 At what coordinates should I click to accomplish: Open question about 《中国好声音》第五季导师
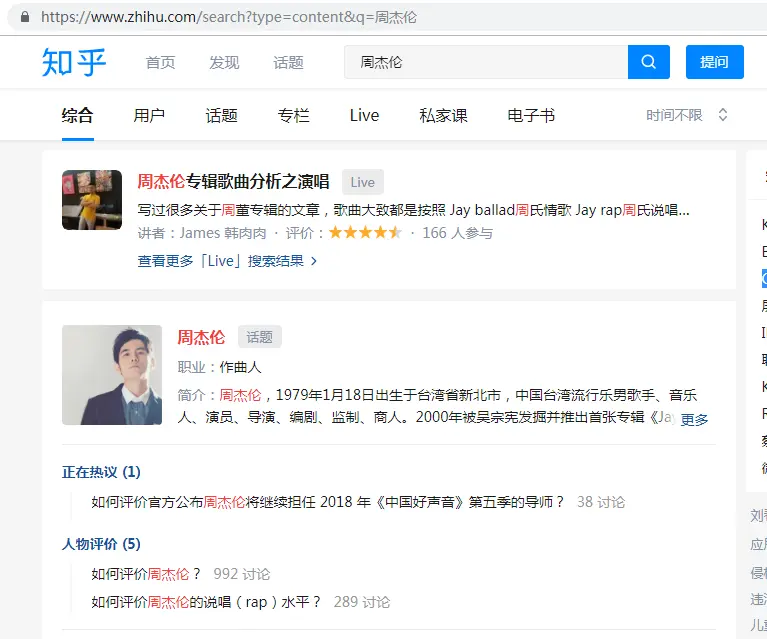(327, 502)
